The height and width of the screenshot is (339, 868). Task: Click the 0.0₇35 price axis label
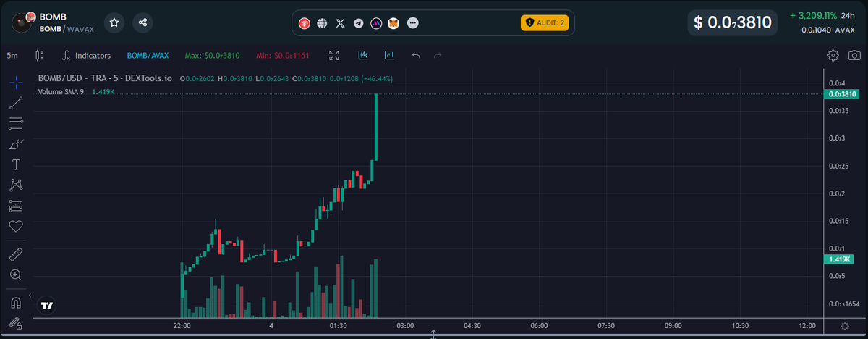[x=839, y=111]
